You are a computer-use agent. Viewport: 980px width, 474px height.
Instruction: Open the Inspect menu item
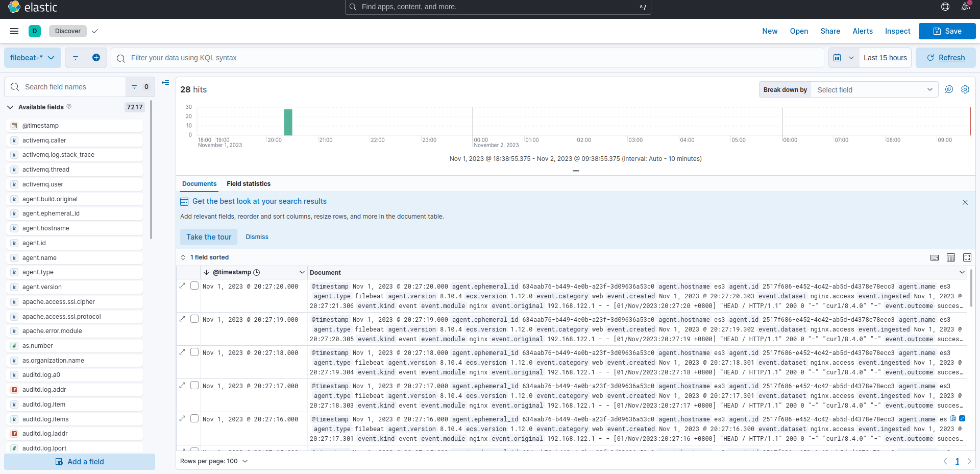tap(897, 31)
